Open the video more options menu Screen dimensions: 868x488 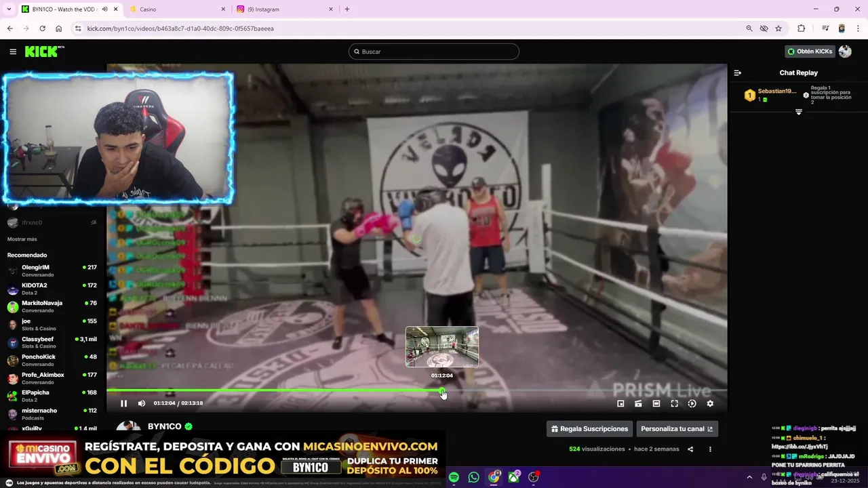click(x=710, y=449)
